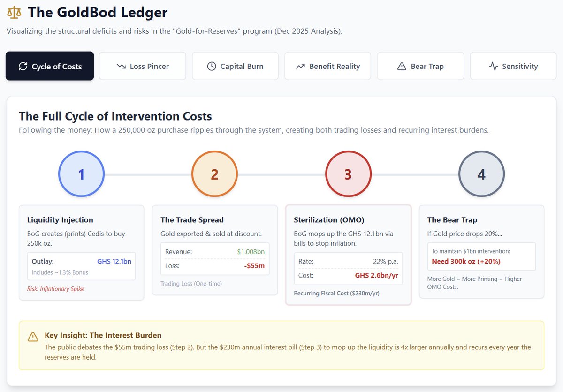Click the $1.008bn revenue value
563x392 pixels.
(251, 252)
